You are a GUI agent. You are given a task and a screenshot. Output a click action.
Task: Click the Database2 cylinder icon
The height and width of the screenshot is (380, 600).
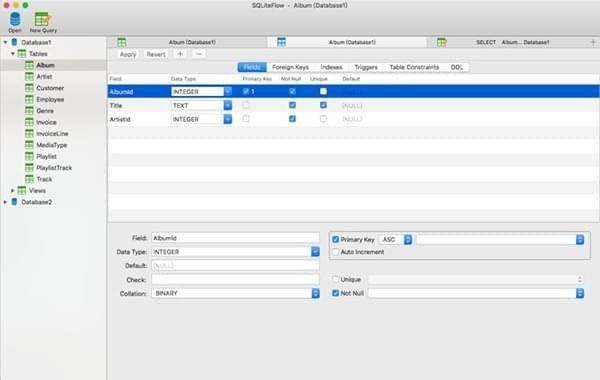14,202
